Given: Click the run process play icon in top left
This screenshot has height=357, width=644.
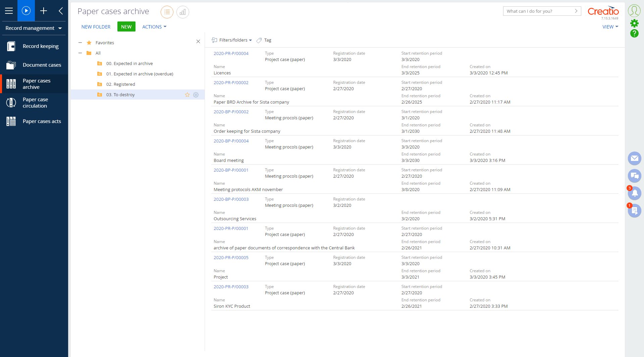Looking at the screenshot, I should 26,10.
